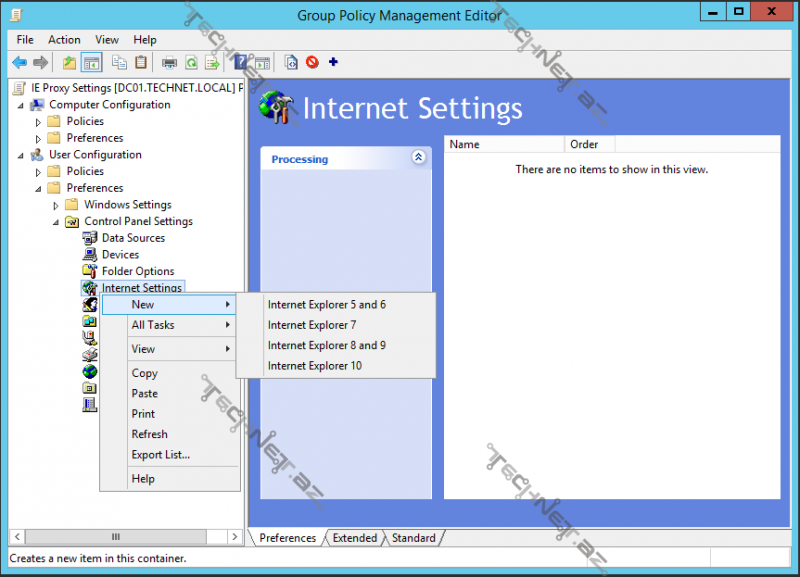Open the All Tasks submenu
Image resolution: width=800 pixels, height=577 pixels.
[153, 325]
